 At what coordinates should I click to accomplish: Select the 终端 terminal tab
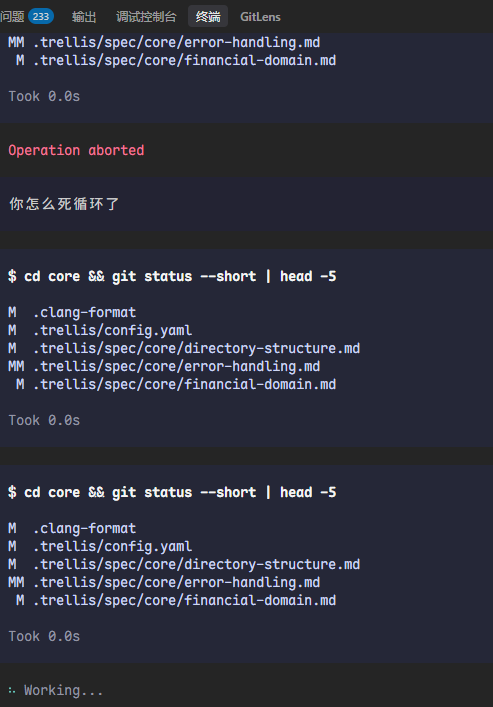[208, 17]
